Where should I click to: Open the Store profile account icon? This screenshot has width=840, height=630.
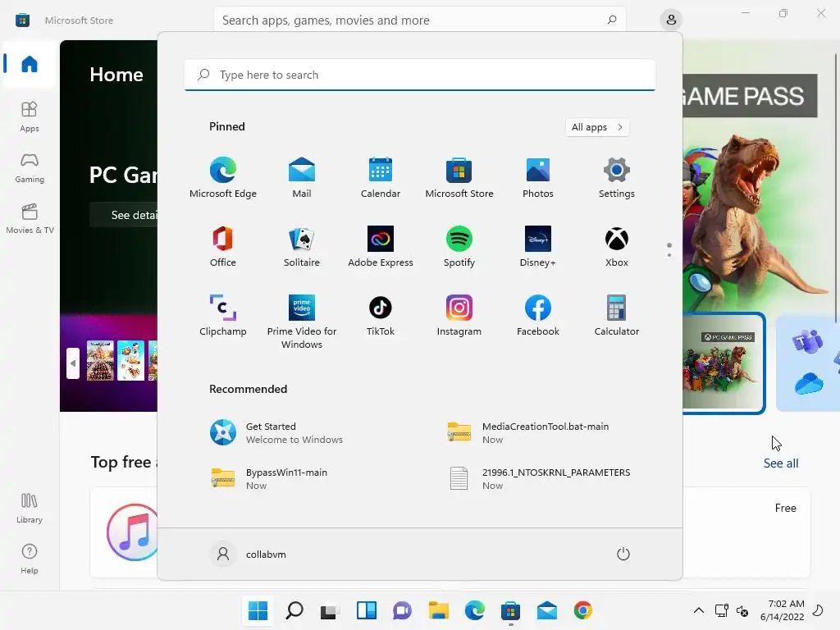pos(671,21)
